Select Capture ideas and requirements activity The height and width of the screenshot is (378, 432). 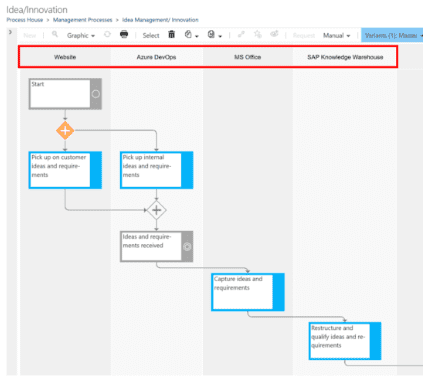[248, 292]
